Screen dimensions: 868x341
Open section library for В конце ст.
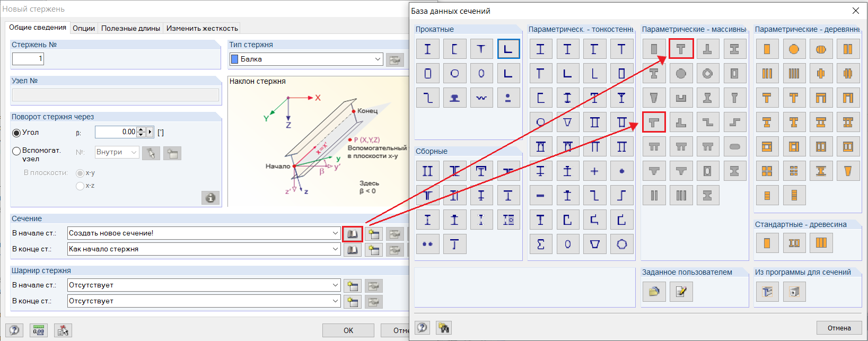coord(353,250)
